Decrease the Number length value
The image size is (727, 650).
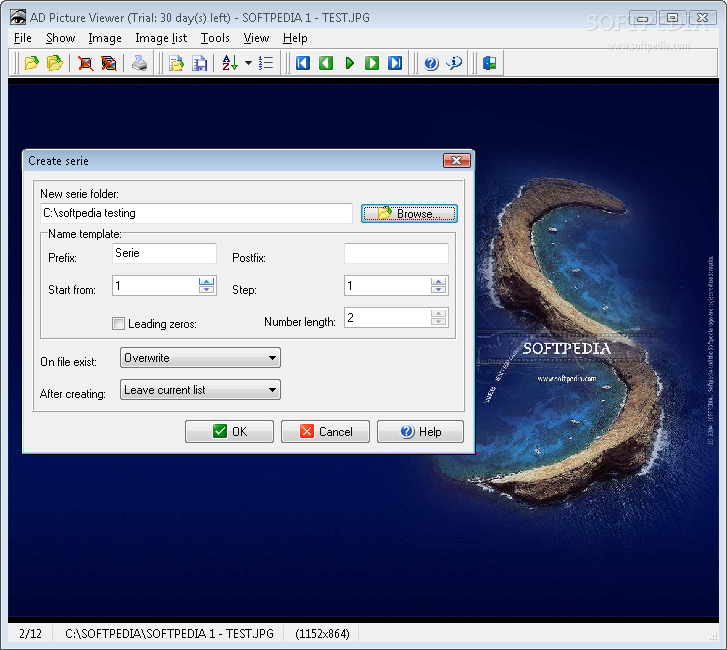tap(438, 321)
